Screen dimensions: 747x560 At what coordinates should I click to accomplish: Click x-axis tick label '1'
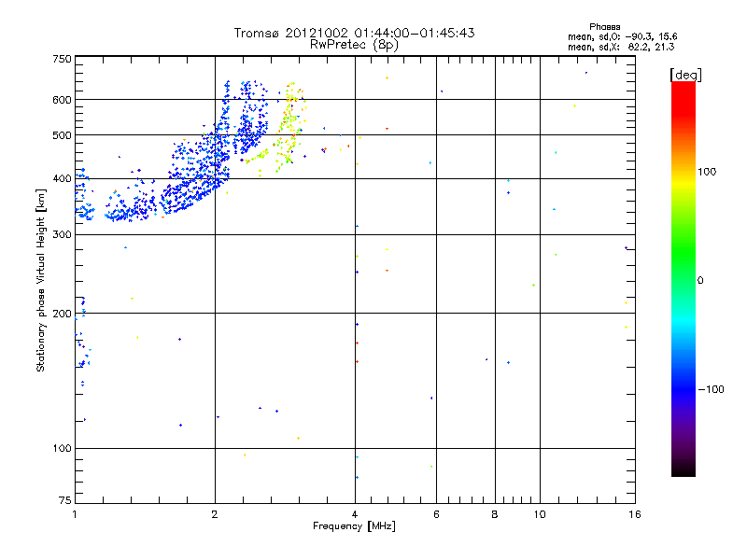[x=75, y=514]
